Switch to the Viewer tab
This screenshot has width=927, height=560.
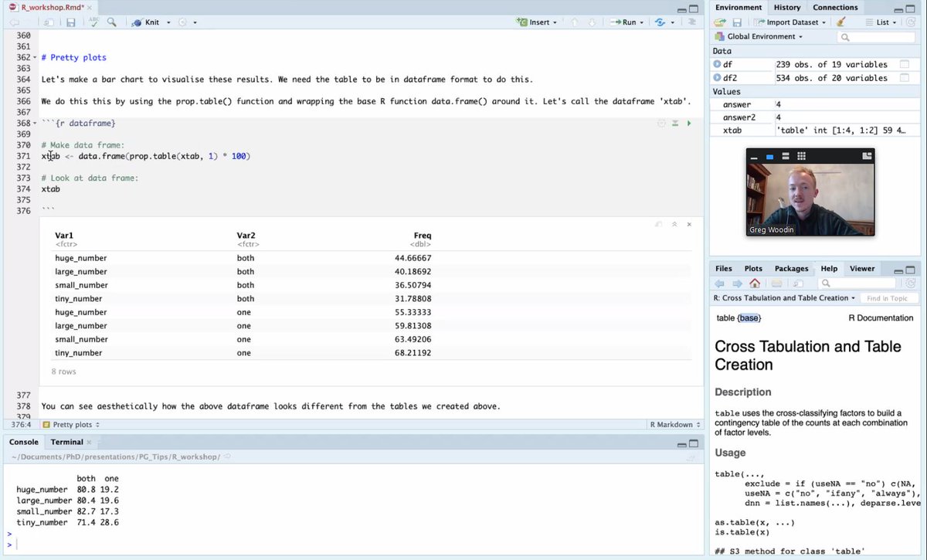pyautogui.click(x=862, y=269)
